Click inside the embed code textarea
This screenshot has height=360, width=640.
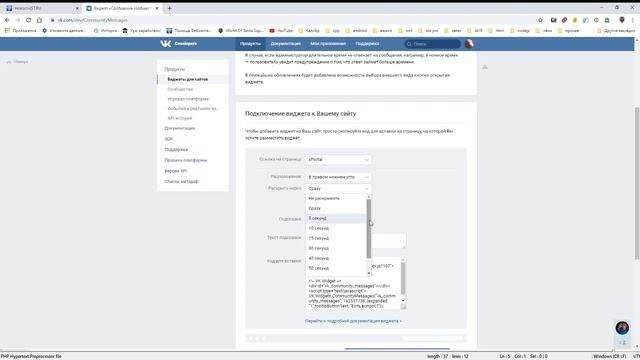click(353, 293)
